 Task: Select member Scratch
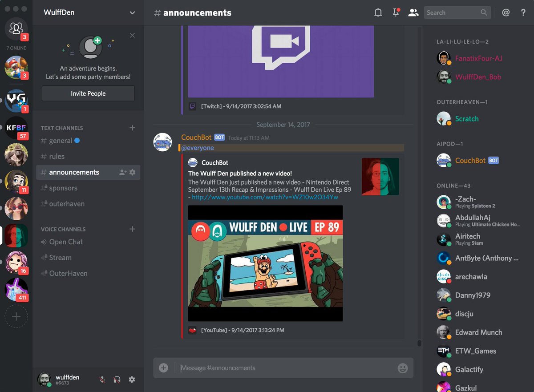point(475,119)
